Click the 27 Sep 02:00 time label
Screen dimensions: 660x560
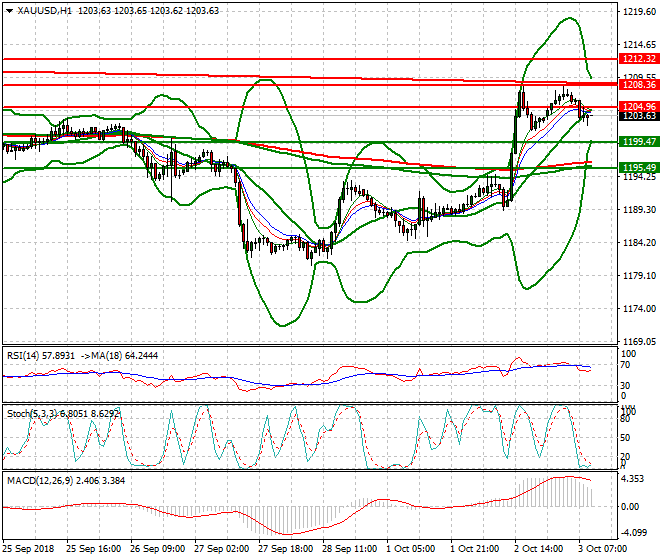coord(221,549)
